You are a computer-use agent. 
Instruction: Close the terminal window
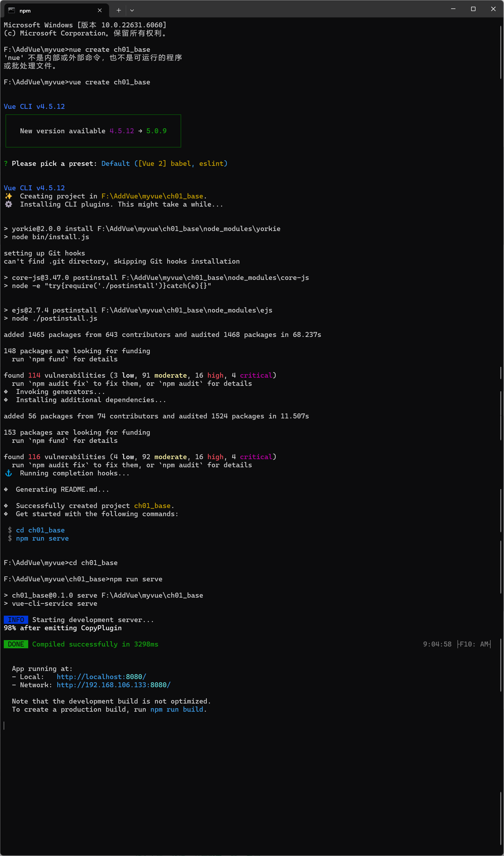click(493, 9)
